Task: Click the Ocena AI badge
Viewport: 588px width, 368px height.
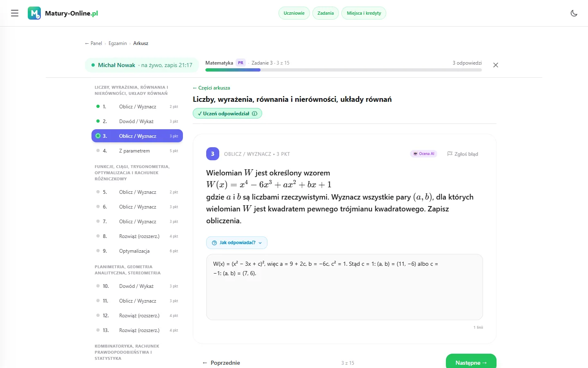Action: pyautogui.click(x=423, y=154)
